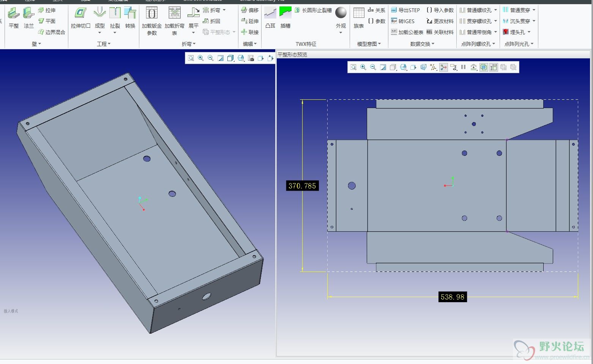Open the 族表 (Family Table)
593x364 pixels.
(359, 18)
